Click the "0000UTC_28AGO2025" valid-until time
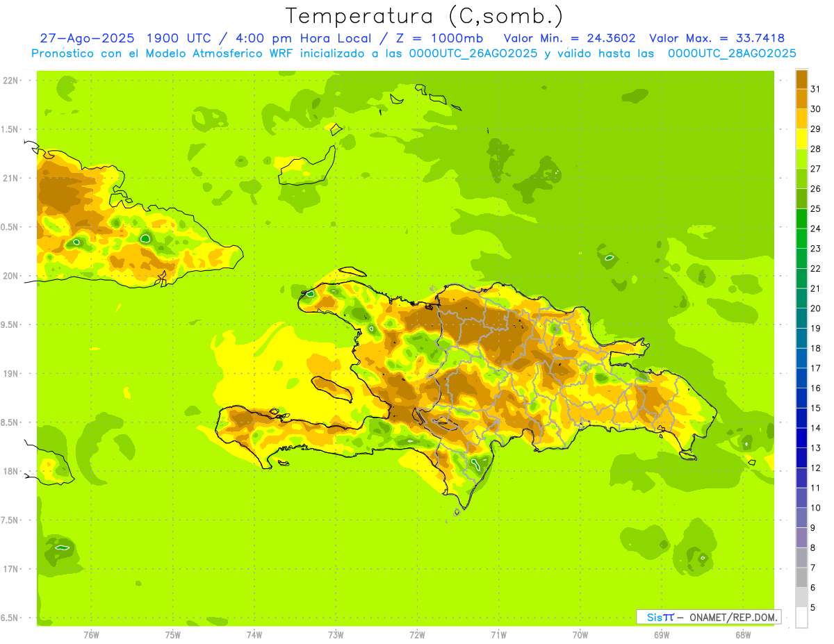The height and width of the screenshot is (644, 834). pyautogui.click(x=732, y=53)
